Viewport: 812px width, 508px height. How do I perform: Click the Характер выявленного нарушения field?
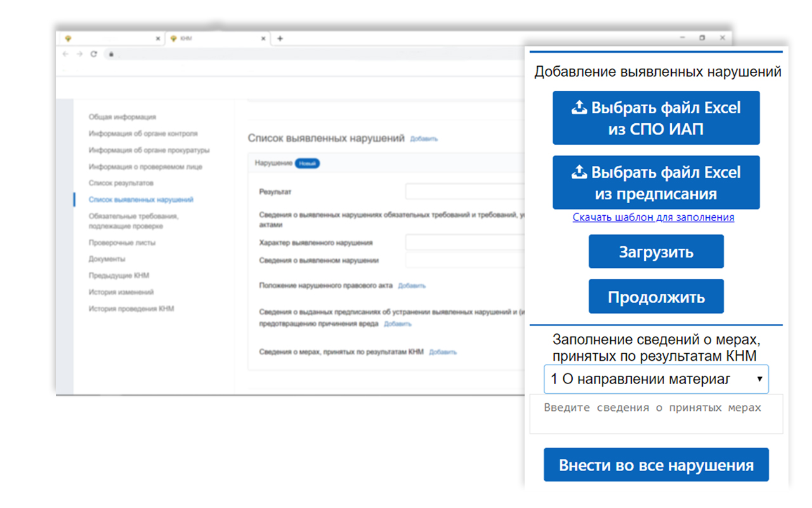pyautogui.click(x=465, y=243)
